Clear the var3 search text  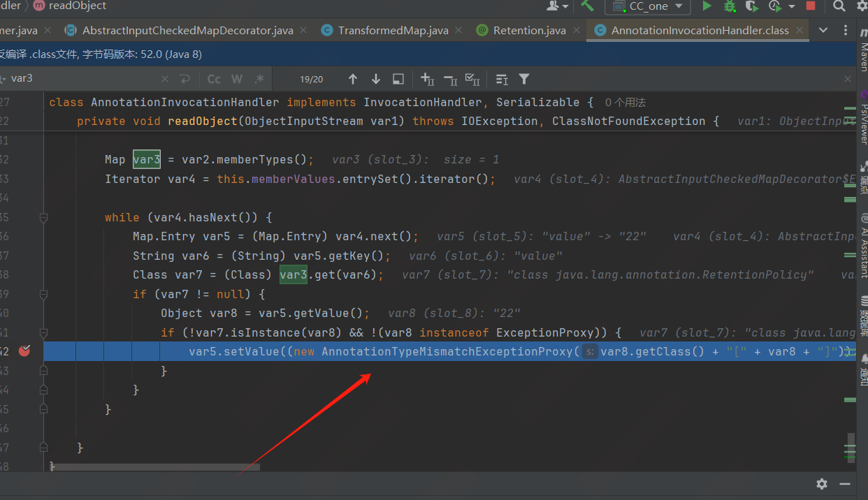(x=165, y=79)
